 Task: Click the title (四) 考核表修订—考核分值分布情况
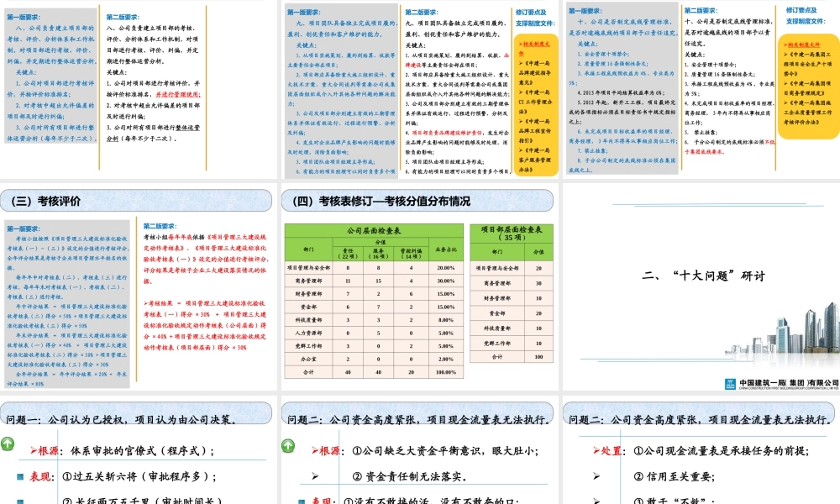coord(381,202)
